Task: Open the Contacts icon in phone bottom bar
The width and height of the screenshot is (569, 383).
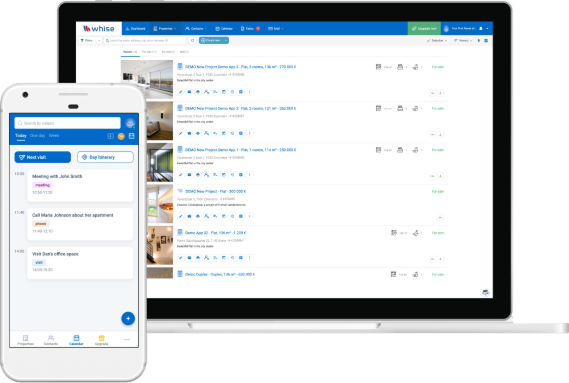Action: click(51, 340)
